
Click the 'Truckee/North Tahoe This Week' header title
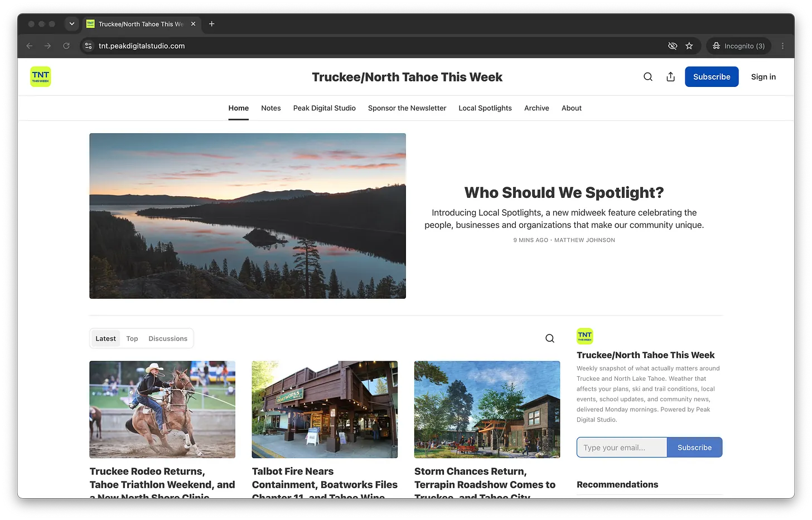click(x=407, y=77)
